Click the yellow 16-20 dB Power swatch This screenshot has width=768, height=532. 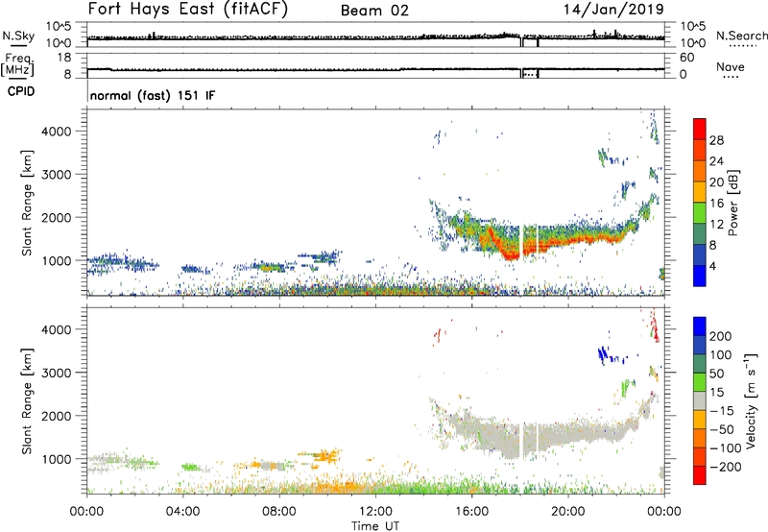700,191
